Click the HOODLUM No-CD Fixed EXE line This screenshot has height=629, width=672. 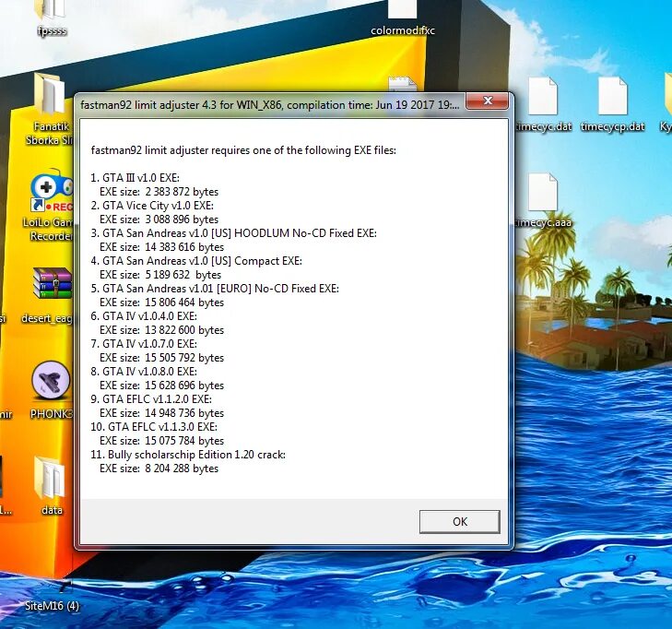click(x=233, y=232)
